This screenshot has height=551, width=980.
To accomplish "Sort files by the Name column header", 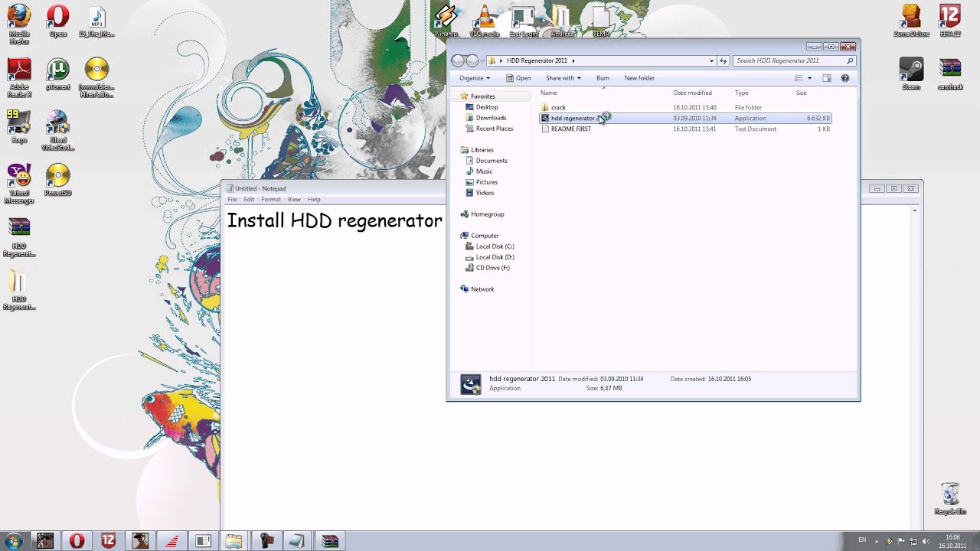I will [x=549, y=93].
